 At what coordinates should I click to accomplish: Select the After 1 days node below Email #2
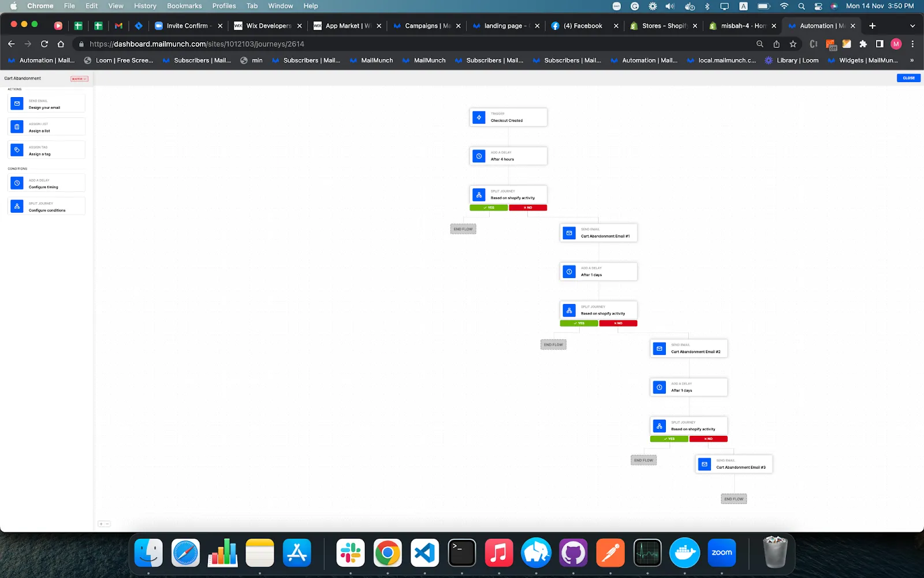688,387
